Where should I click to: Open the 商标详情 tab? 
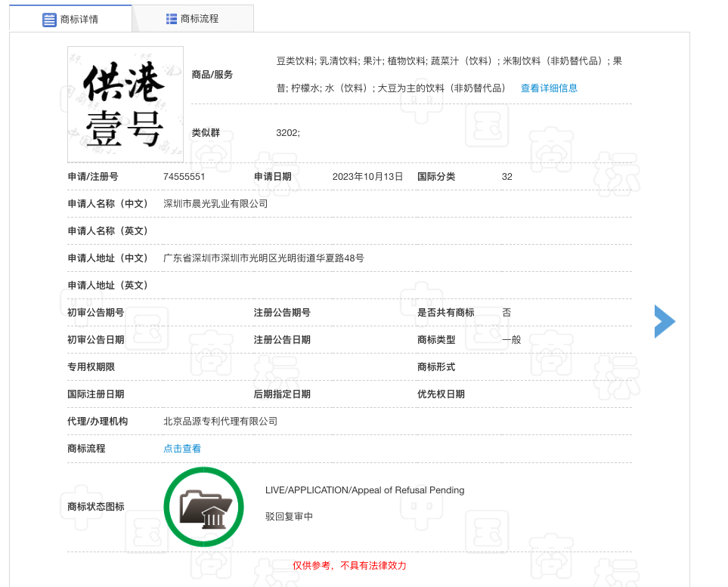pyautogui.click(x=70, y=19)
